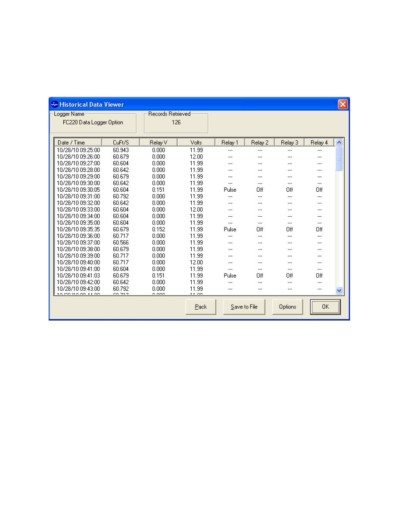Select the row 10/28/10 09:38:00

(x=195, y=249)
